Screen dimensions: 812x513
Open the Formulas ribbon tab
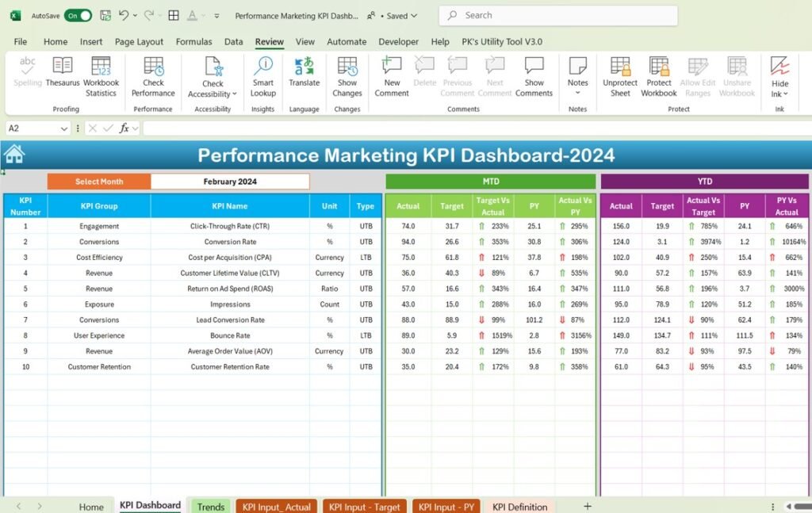coord(193,41)
